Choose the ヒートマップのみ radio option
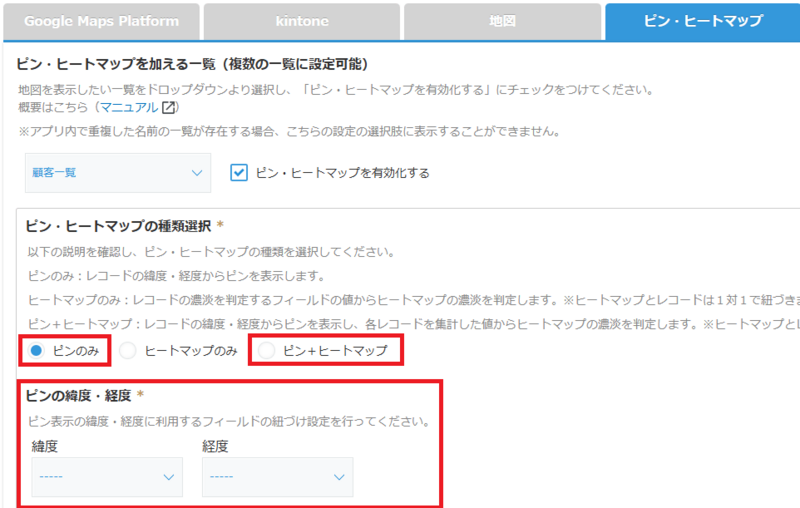This screenshot has width=800, height=508. pyautogui.click(x=127, y=350)
